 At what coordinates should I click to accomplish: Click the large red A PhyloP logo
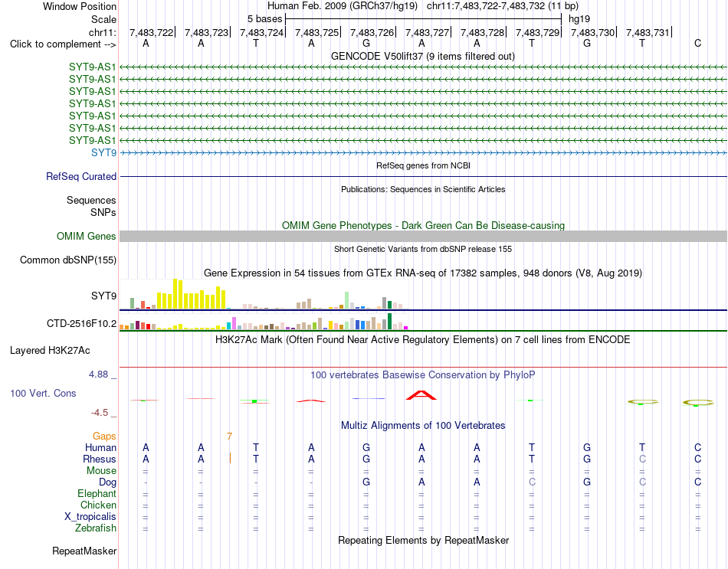(421, 395)
